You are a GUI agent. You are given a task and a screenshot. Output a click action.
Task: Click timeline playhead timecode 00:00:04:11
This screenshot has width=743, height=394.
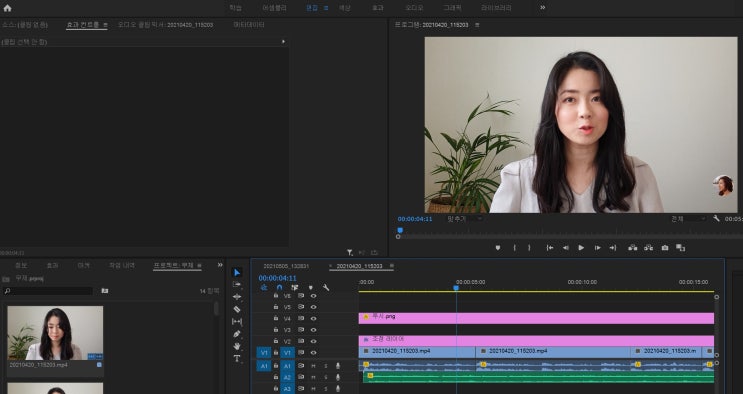click(x=277, y=278)
